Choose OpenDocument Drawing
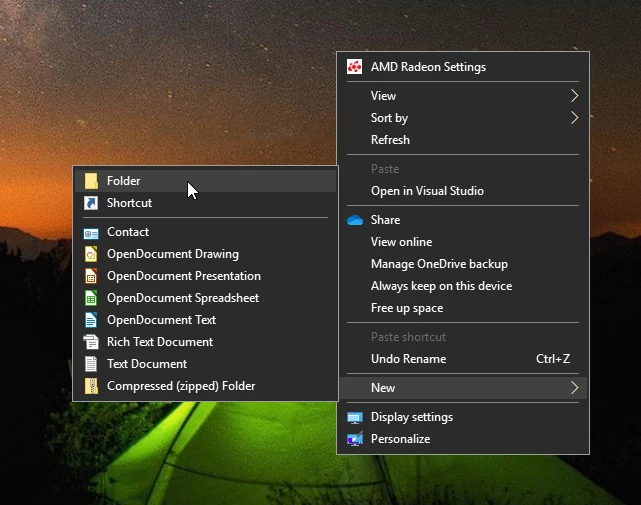Screen dimensions: 641x505 (206, 254)
